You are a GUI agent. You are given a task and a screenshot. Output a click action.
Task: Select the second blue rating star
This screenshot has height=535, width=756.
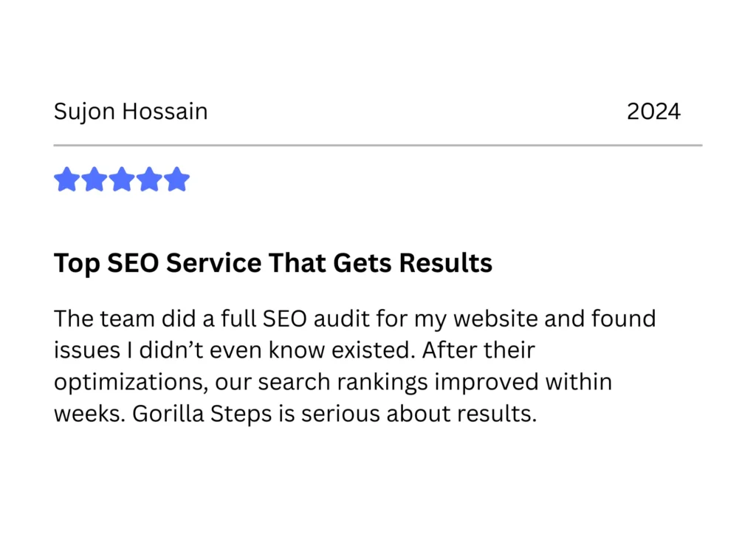(94, 180)
